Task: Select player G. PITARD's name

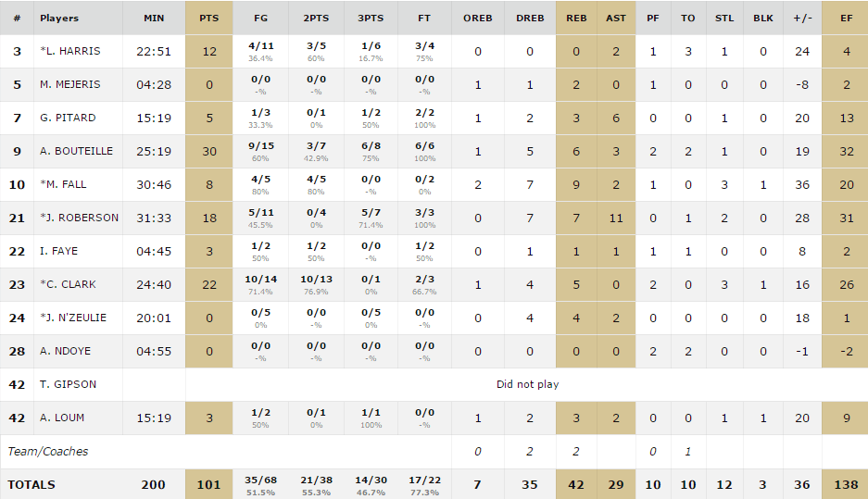Action: pyautogui.click(x=69, y=118)
